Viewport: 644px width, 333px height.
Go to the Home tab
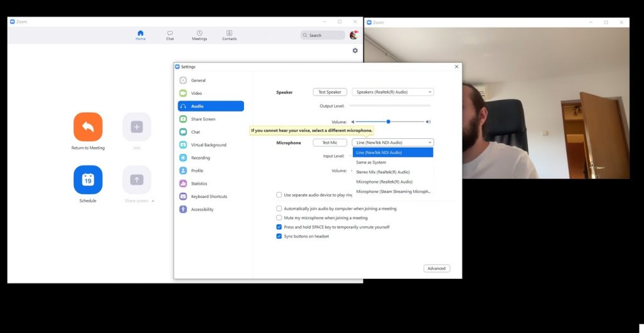click(140, 35)
